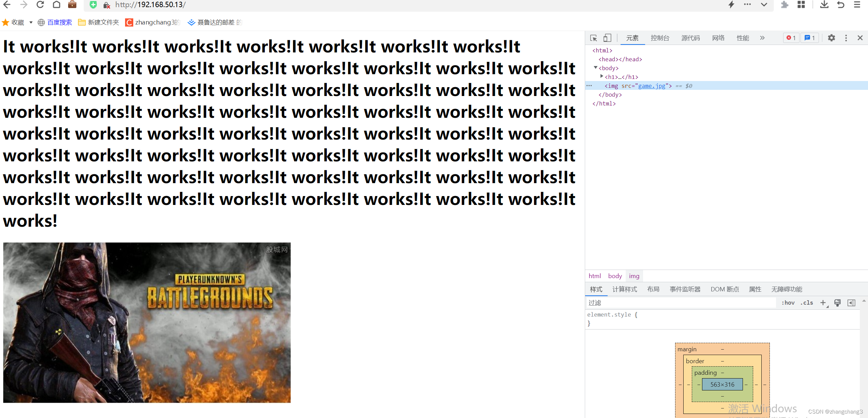This screenshot has width=868, height=418.
Task: Click the PUBG game image
Action: coord(147,322)
